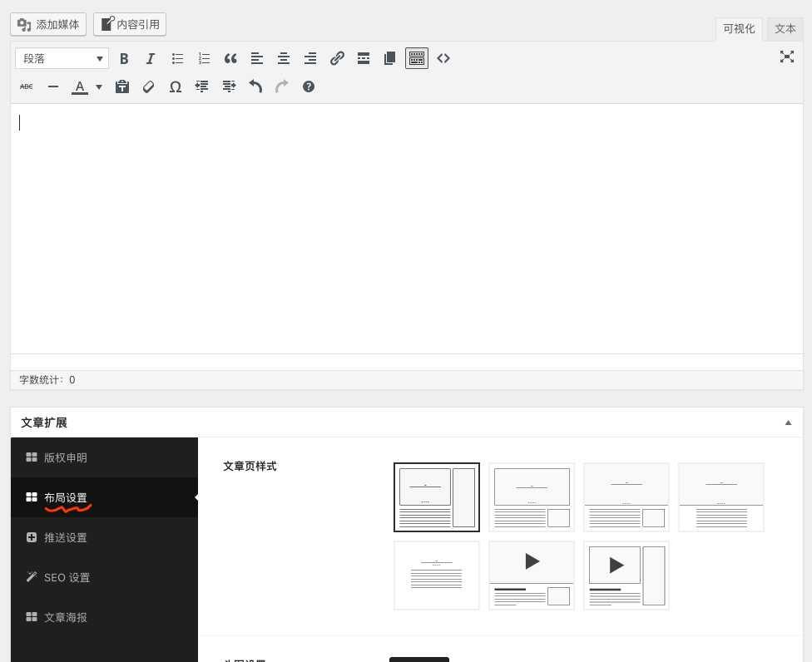
Task: Open the 版权申明 settings tab
Action: 104,457
